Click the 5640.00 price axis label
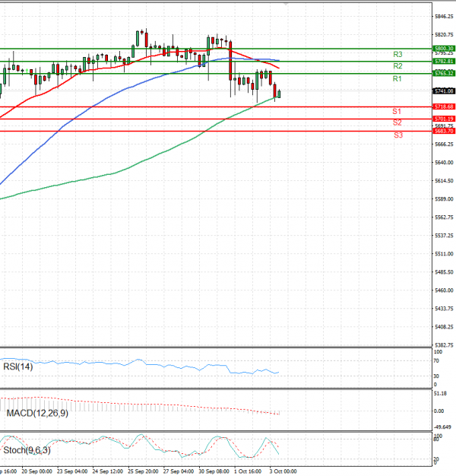 click(444, 163)
